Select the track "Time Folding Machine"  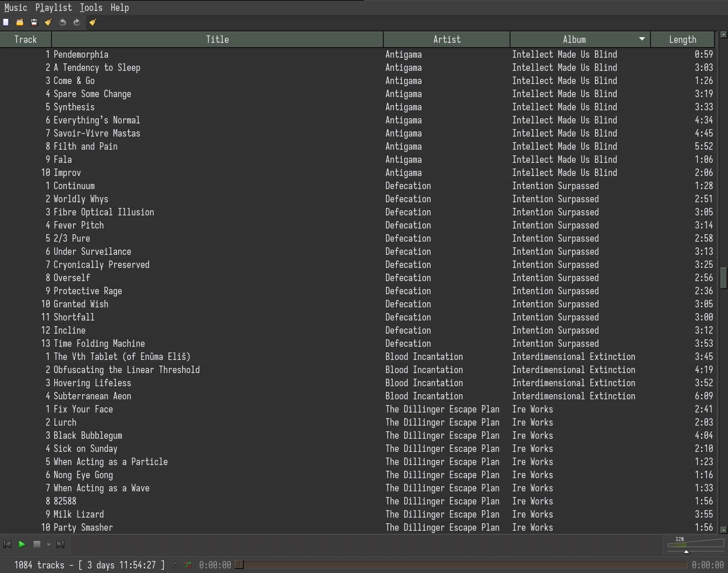tap(357, 343)
